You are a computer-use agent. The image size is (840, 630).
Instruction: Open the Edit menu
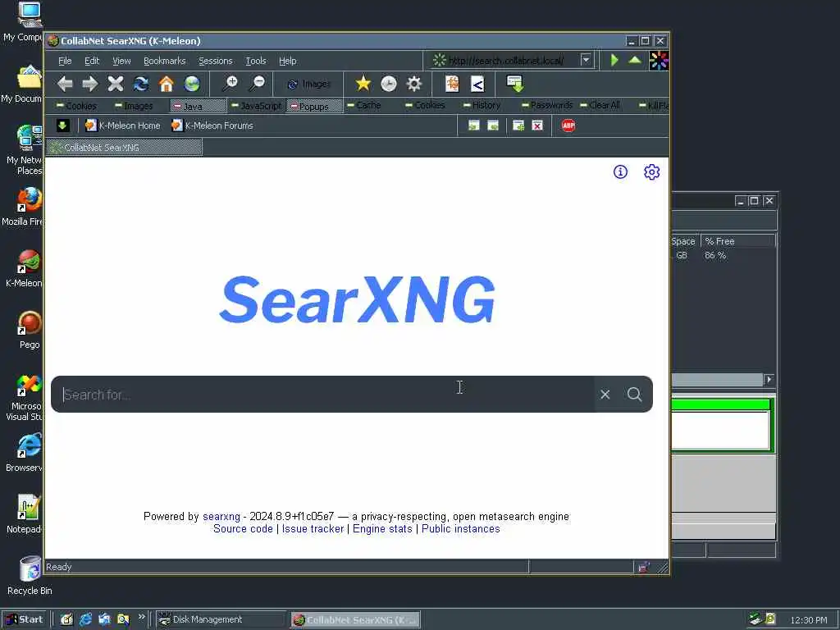92,61
